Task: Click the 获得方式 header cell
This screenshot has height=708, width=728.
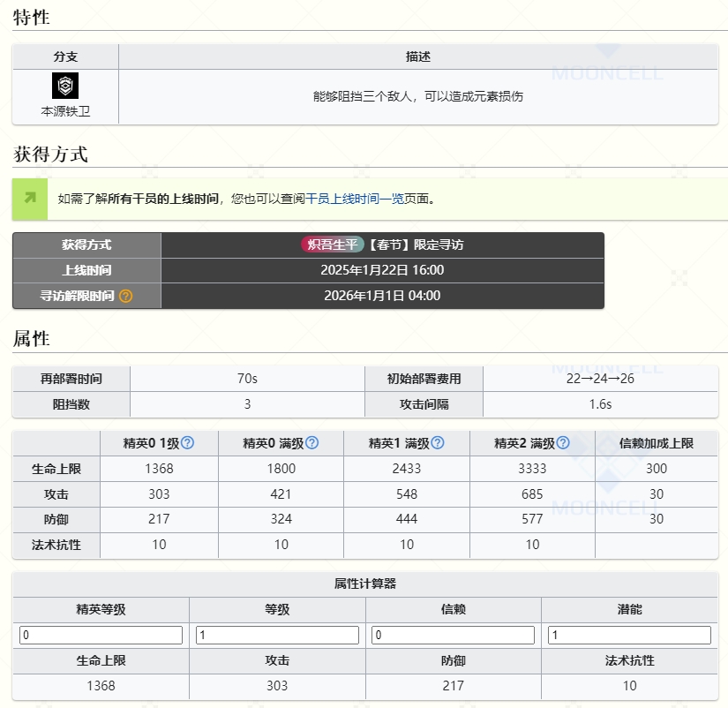Action: [x=86, y=245]
